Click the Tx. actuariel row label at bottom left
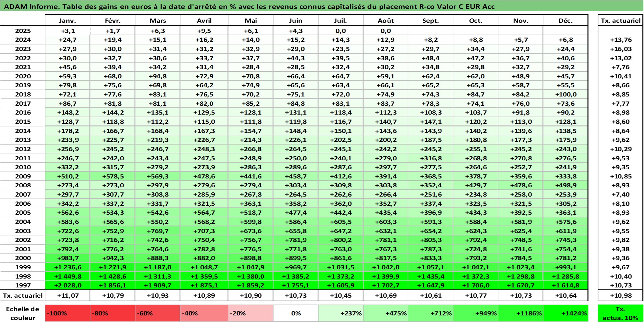This screenshot has height=322, width=644. [23, 296]
